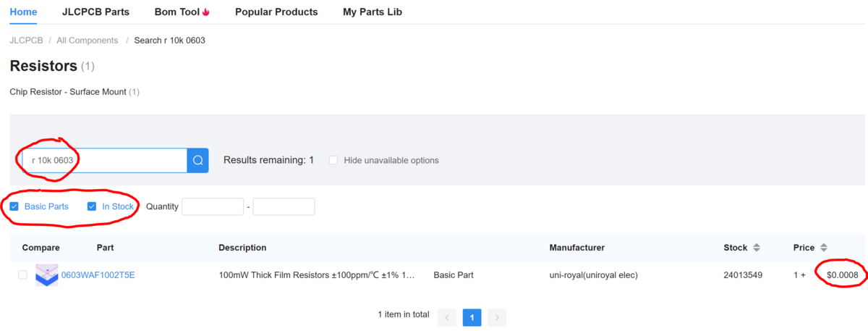The height and width of the screenshot is (331, 868).
Task: Click the JLCPCB breadcrumb link
Action: [26, 41]
